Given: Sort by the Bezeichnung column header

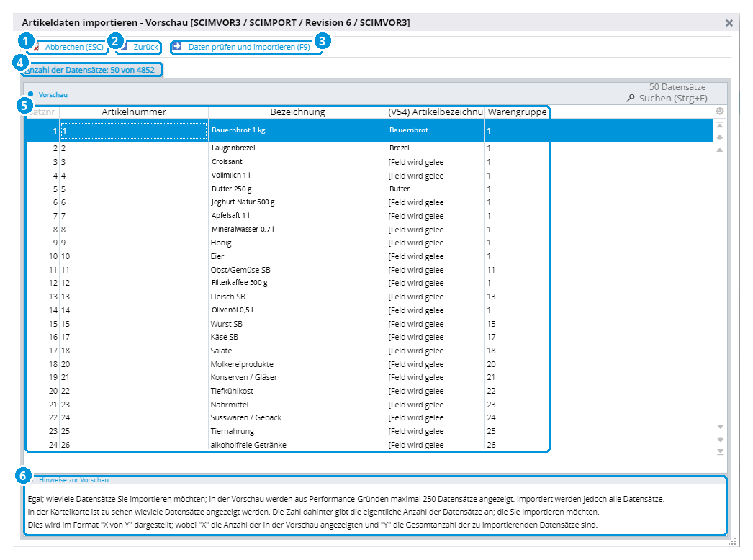Looking at the screenshot, I should 298,112.
